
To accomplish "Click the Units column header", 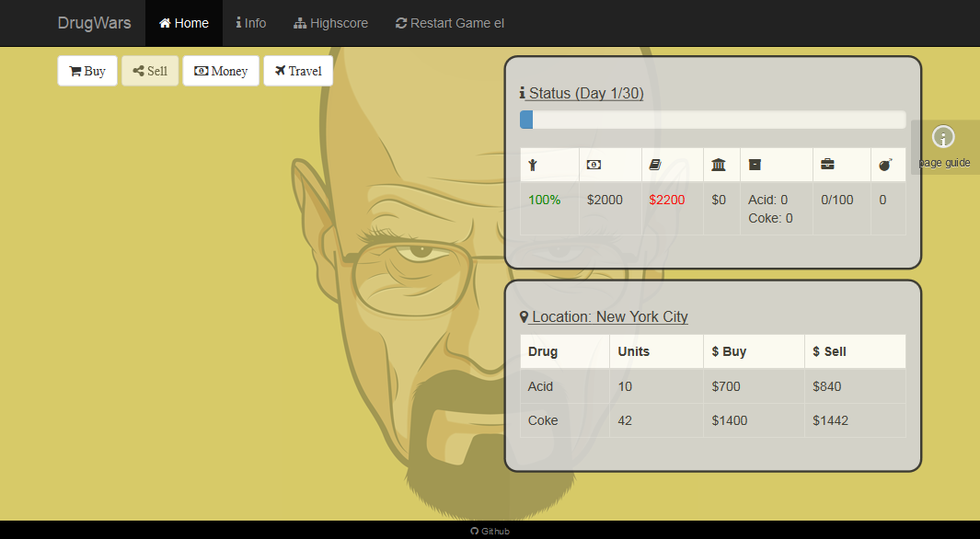I will [x=657, y=351].
